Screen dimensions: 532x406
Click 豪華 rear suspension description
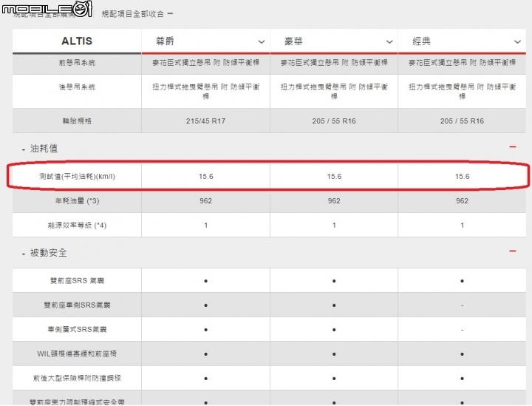tap(334, 92)
